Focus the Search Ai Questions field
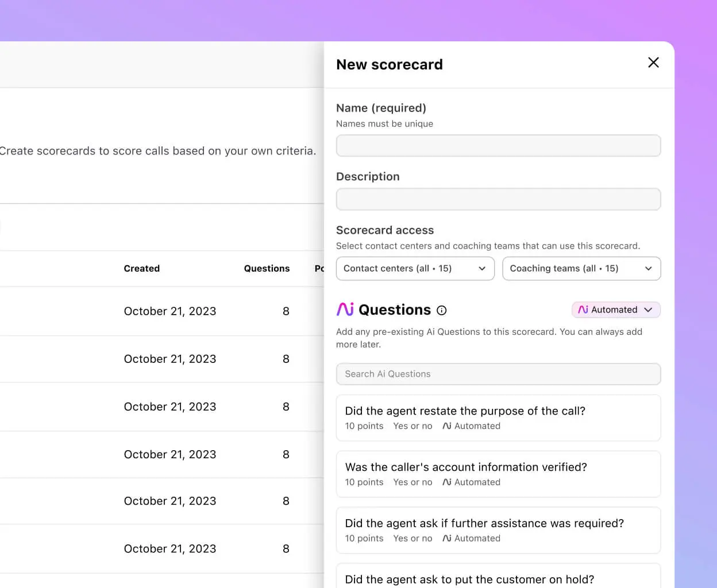The width and height of the screenshot is (717, 588). tap(498, 374)
